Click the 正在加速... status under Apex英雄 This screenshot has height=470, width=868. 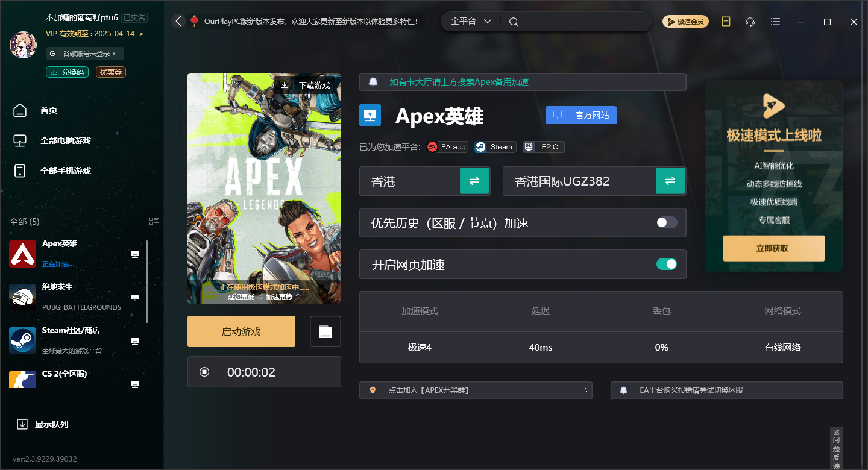point(58,264)
